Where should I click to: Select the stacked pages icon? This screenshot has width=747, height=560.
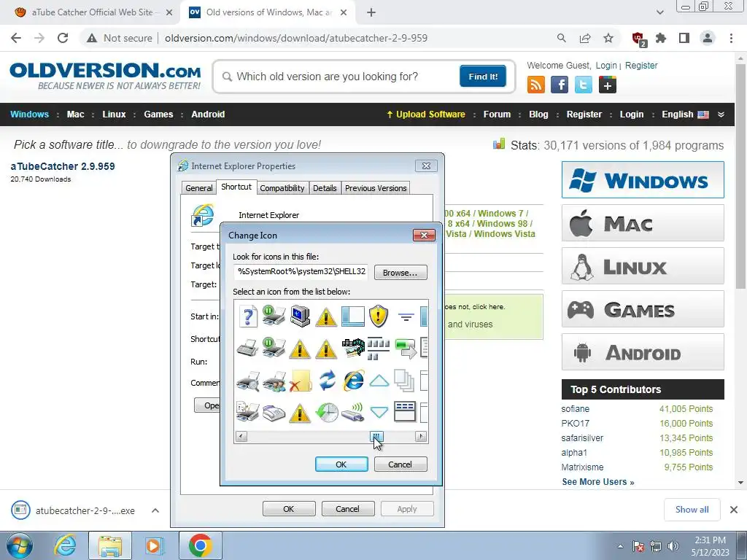pos(404,381)
